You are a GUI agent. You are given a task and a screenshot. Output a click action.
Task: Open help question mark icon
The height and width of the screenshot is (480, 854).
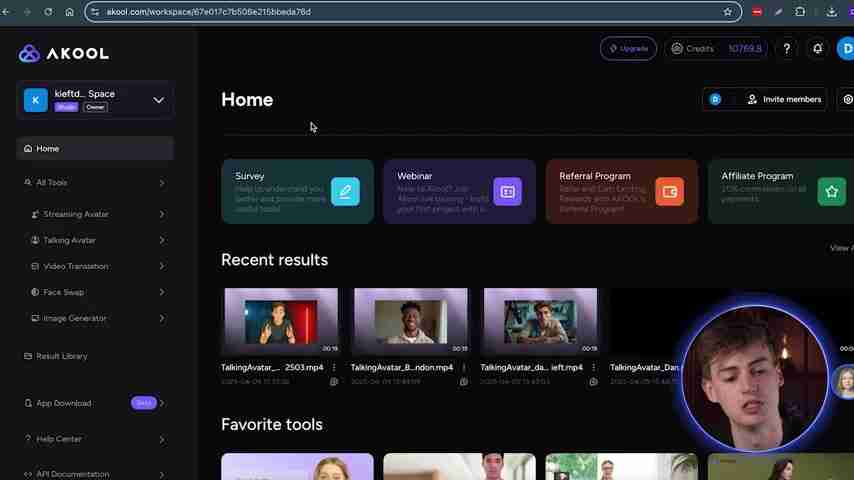(786, 48)
